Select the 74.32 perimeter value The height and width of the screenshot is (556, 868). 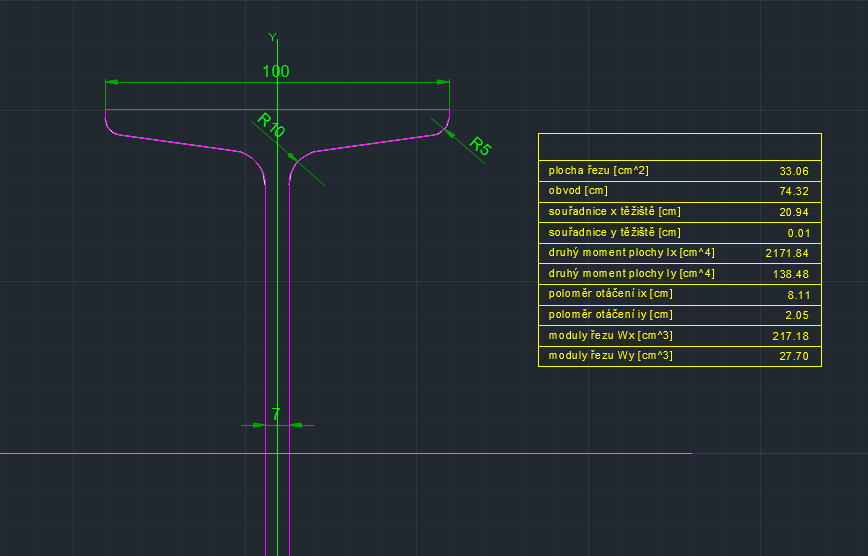point(793,192)
